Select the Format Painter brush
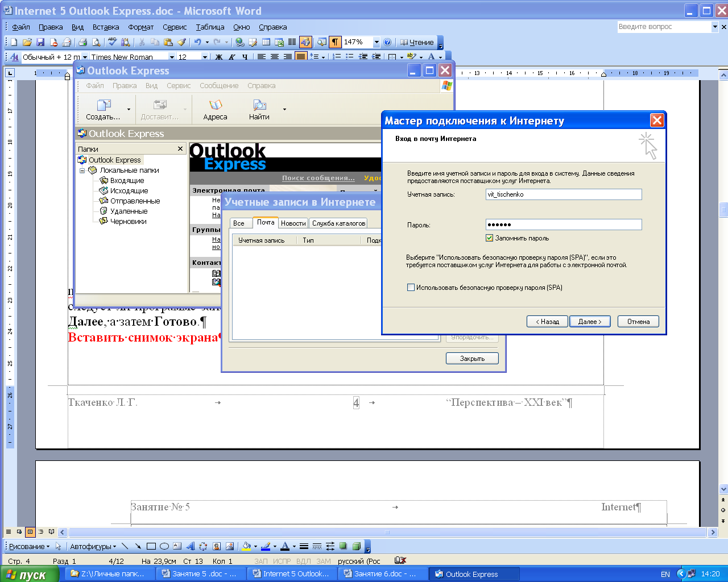This screenshot has height=582, width=728. [181, 42]
